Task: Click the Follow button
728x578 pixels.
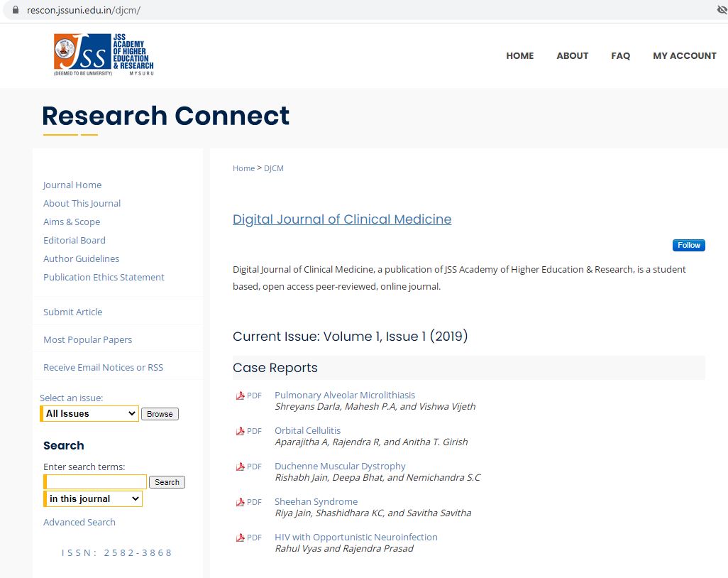Action: pyautogui.click(x=689, y=245)
